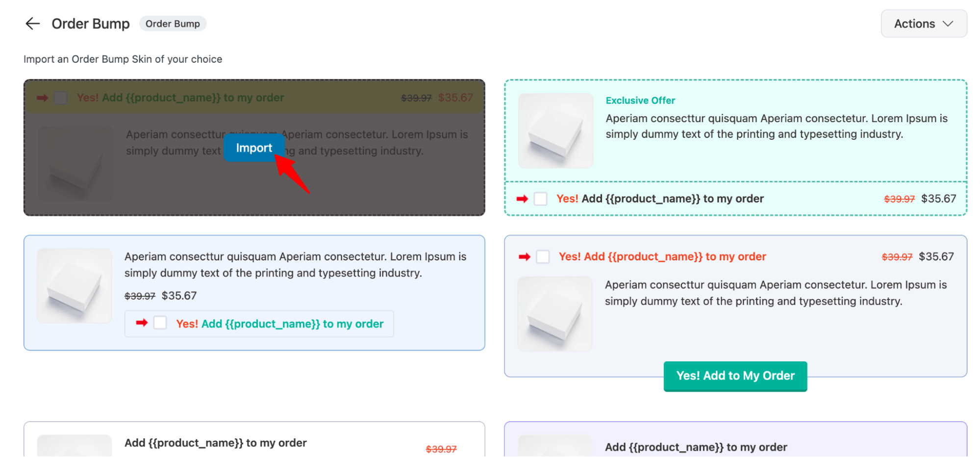
Task: Click the Order Bump badge next to the title
Action: [173, 24]
